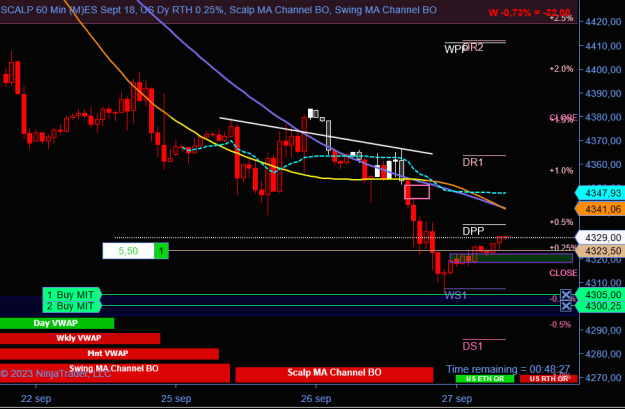Cancel the 4300,25 Buy MIT order X
625x409 pixels.
point(566,306)
